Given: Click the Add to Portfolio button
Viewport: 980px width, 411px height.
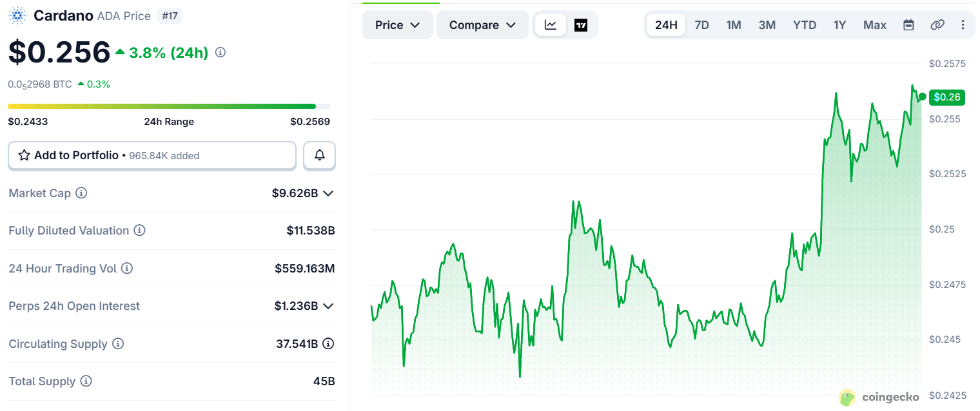Looking at the screenshot, I should pos(152,155).
